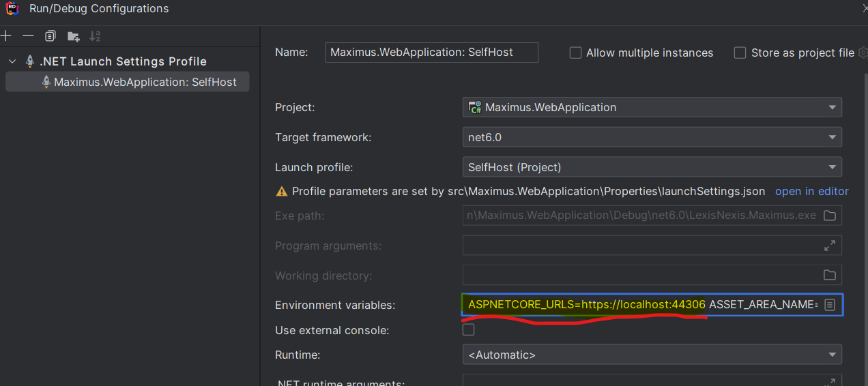868x386 pixels.
Task: Browse for Exe path with folder icon
Action: pyautogui.click(x=830, y=216)
